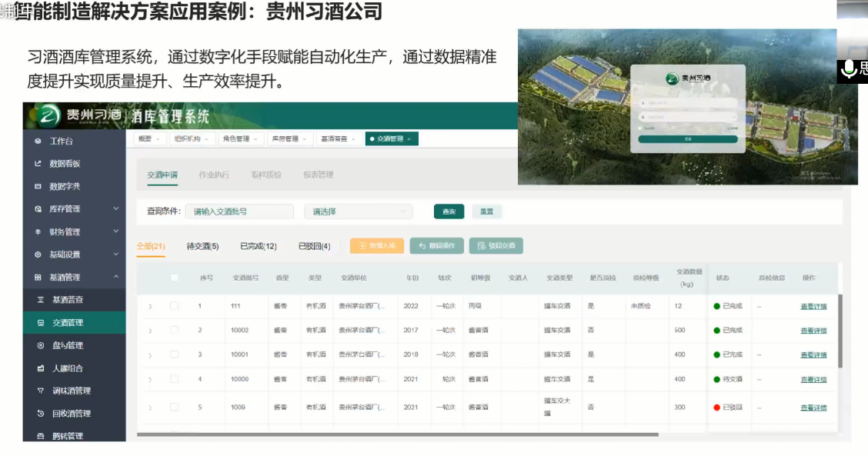Check the checkbox for row with batch 10002

(175, 331)
